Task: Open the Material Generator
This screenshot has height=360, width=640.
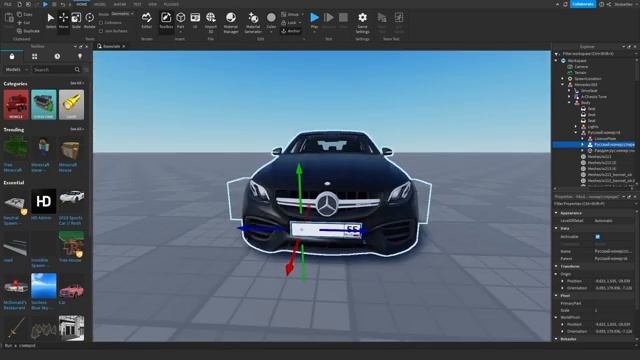Action: tap(253, 22)
